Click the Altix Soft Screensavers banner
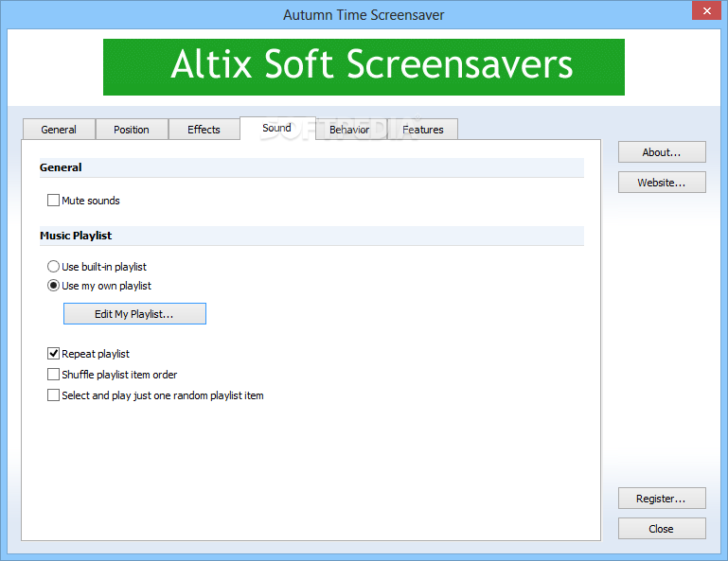This screenshot has width=728, height=561. [x=364, y=67]
